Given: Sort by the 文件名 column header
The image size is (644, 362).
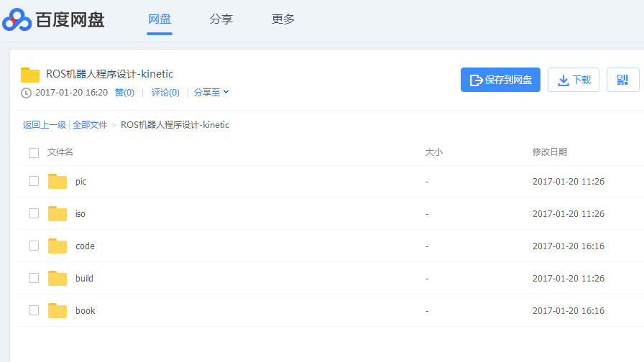Looking at the screenshot, I should click(60, 152).
